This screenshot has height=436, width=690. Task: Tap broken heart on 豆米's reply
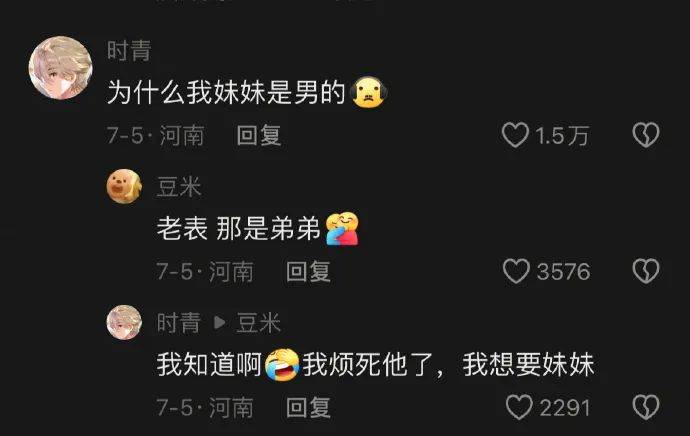tap(646, 271)
